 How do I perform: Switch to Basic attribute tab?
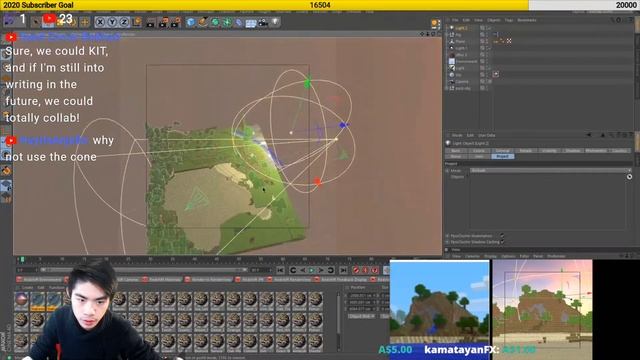pos(456,151)
